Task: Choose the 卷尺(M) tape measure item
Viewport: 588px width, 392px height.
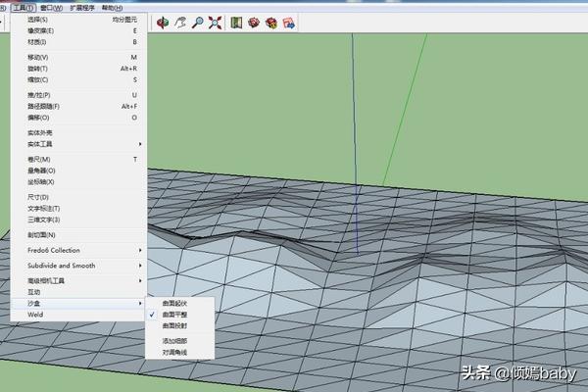Action: 78,160
